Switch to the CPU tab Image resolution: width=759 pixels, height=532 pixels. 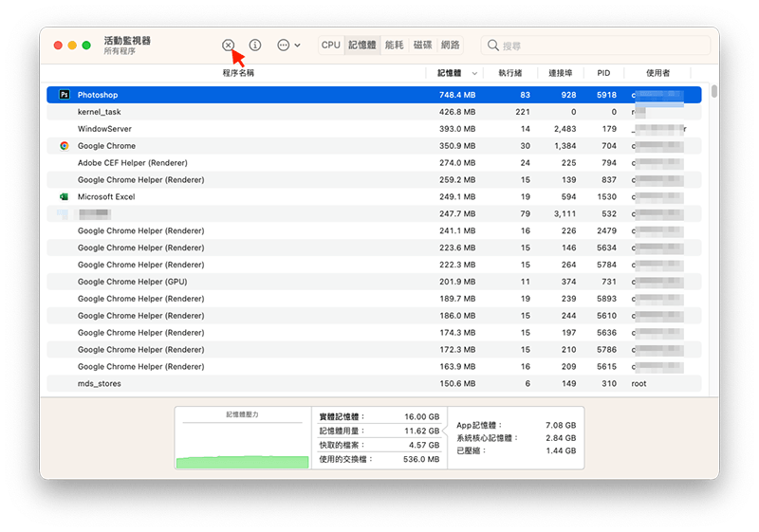[331, 45]
